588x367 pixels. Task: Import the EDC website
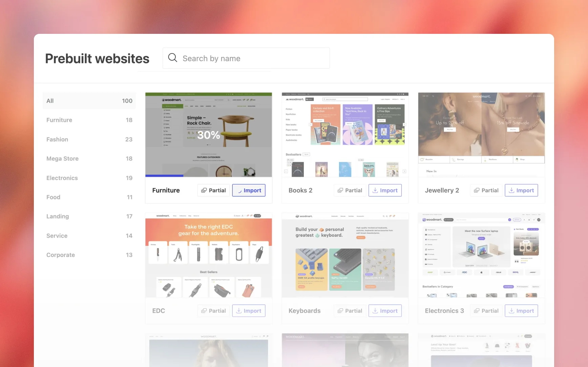pyautogui.click(x=249, y=311)
